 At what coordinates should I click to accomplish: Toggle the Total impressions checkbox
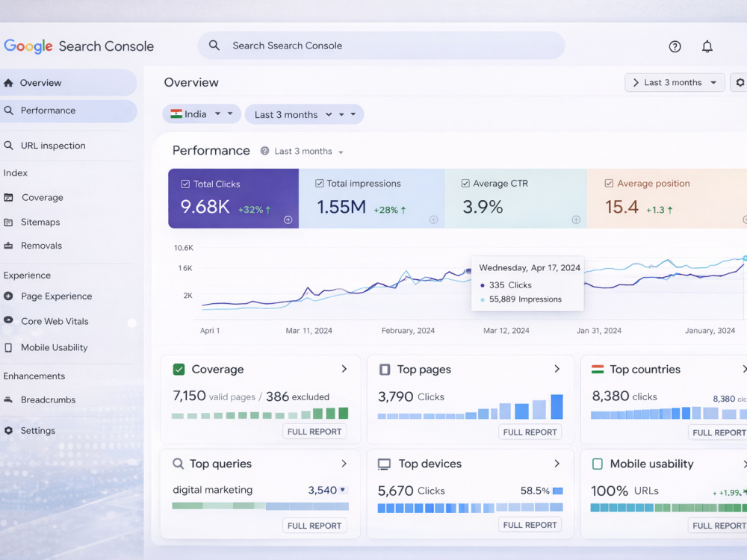(319, 184)
